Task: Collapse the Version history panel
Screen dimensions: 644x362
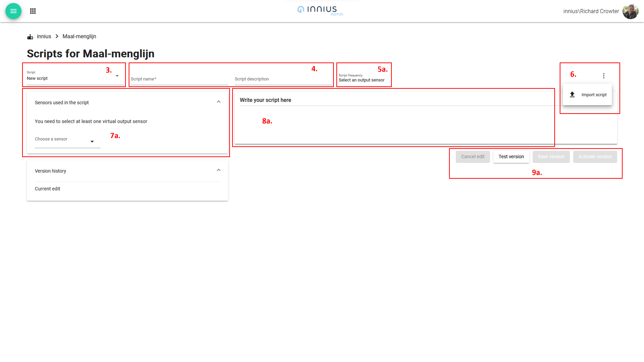Action: [x=219, y=170]
